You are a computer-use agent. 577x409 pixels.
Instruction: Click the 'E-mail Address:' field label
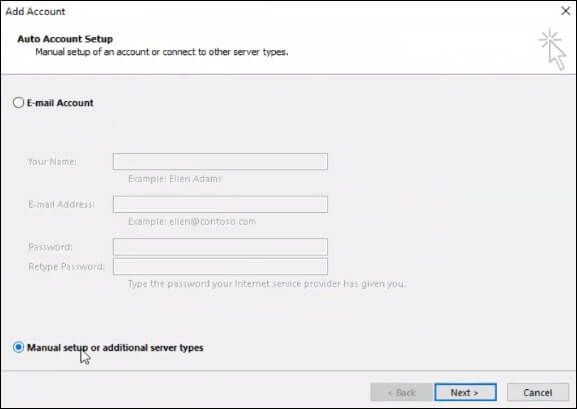[61, 204]
